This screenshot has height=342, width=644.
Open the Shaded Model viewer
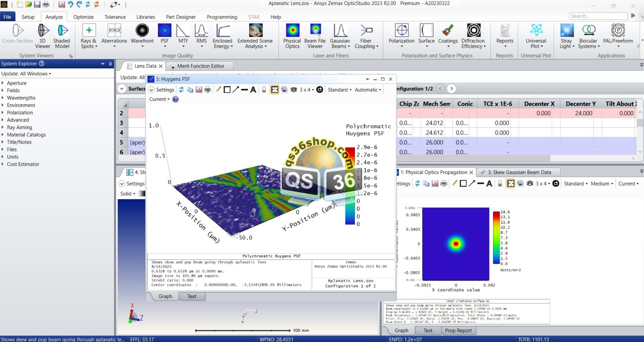click(62, 36)
